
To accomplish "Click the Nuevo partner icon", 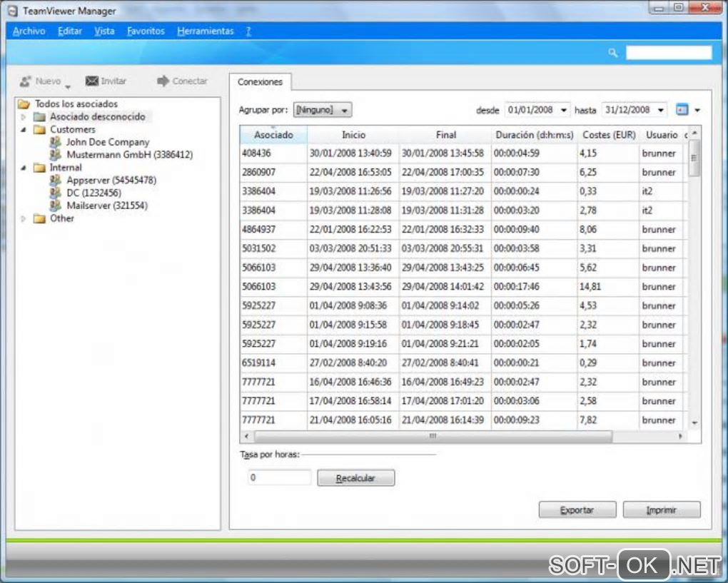I will pyautogui.click(x=25, y=81).
